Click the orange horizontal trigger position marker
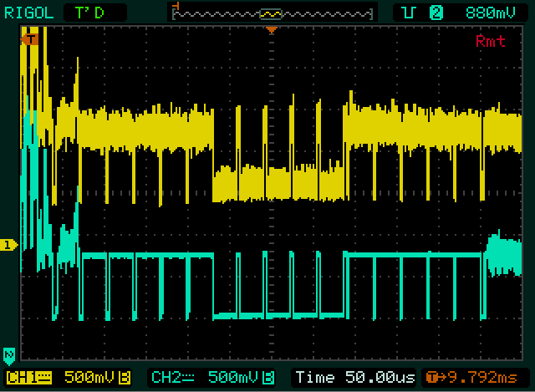Viewport: 535px width, 392px height. 271,30
